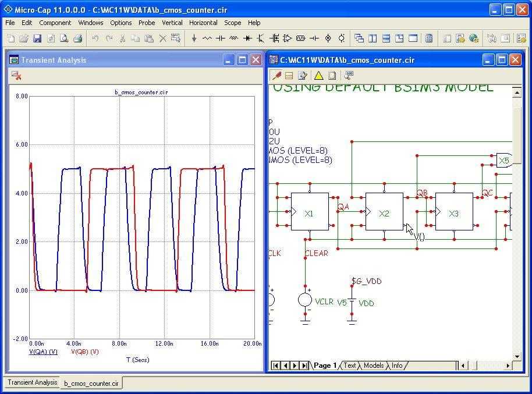Switch to the Transient Analysis window tab
The image size is (532, 394).
click(32, 382)
